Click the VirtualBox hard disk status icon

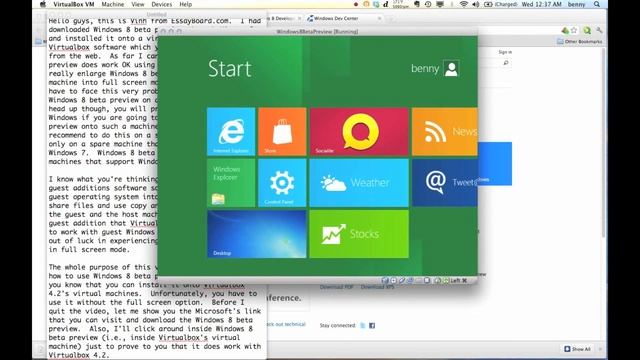(x=384, y=280)
